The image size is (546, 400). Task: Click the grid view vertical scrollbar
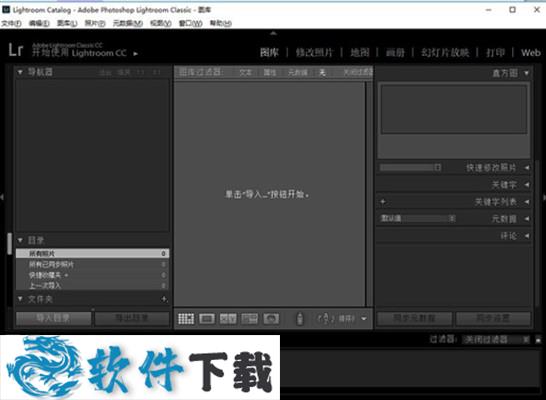tap(369, 194)
